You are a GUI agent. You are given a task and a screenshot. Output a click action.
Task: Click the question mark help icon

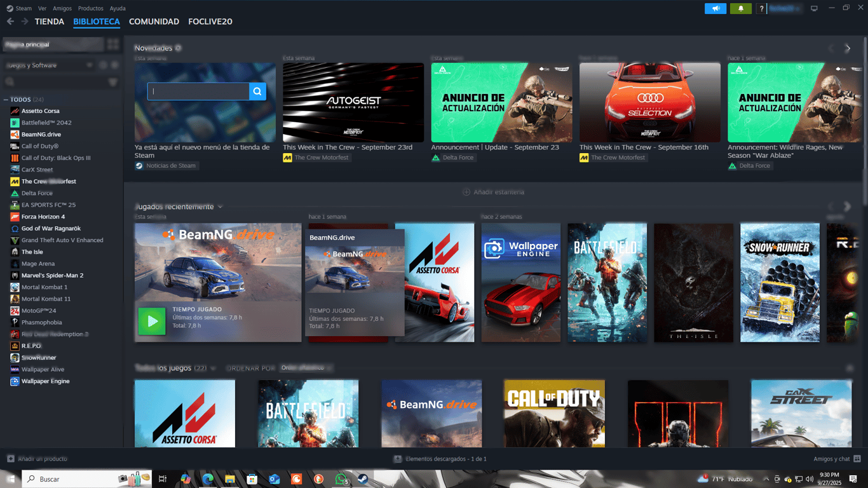761,8
